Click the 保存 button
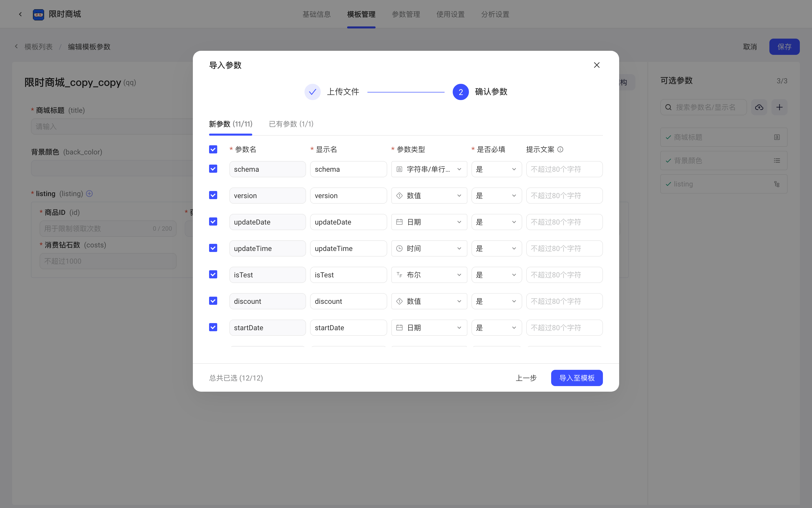Image resolution: width=812 pixels, height=508 pixels. point(784,47)
